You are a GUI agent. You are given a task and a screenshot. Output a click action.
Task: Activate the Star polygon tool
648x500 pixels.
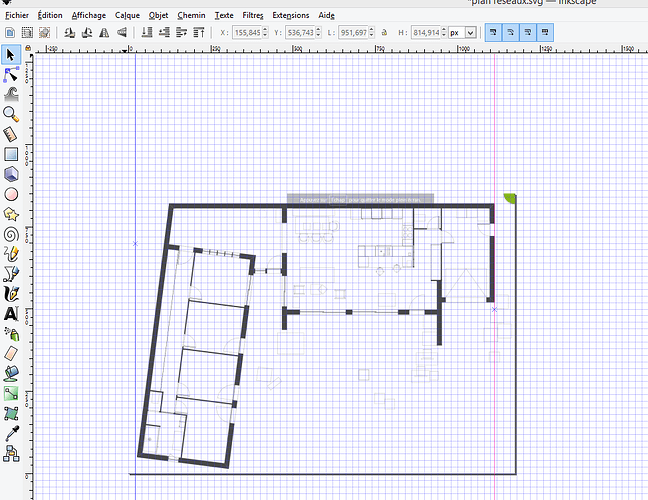coord(11,214)
